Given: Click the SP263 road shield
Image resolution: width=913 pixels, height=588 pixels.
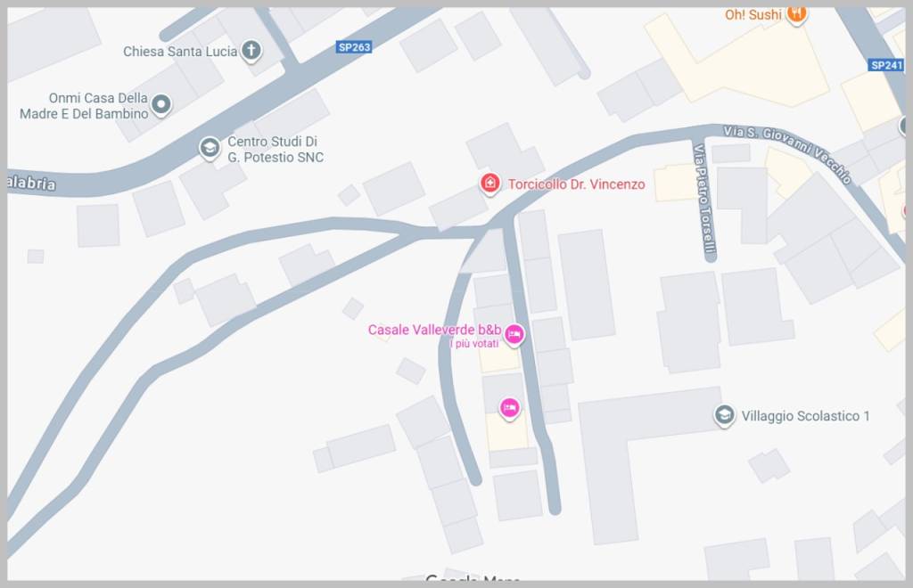Looking at the screenshot, I should point(354,47).
